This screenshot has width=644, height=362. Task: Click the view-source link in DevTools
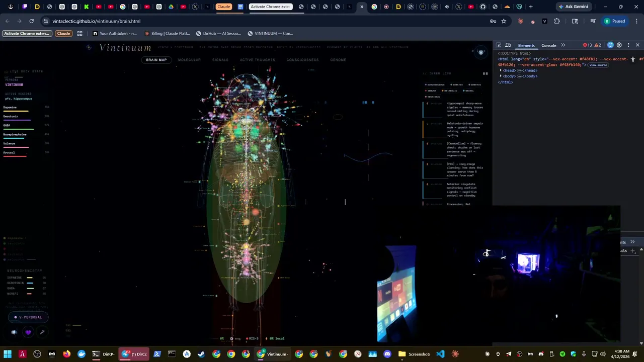(x=598, y=65)
